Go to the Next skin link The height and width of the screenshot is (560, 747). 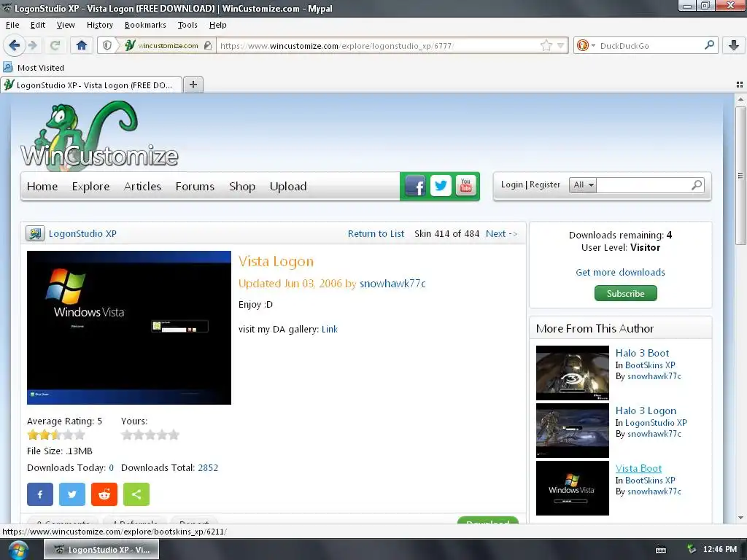pyautogui.click(x=501, y=234)
